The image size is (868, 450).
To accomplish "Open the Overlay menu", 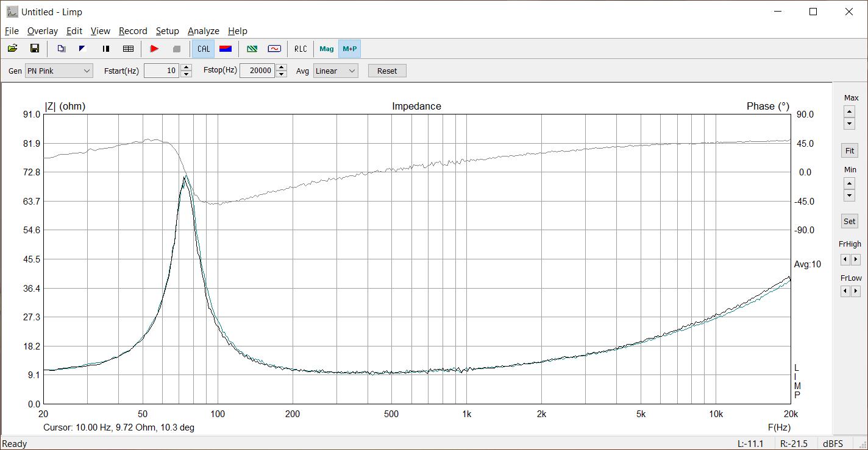I will [x=43, y=31].
